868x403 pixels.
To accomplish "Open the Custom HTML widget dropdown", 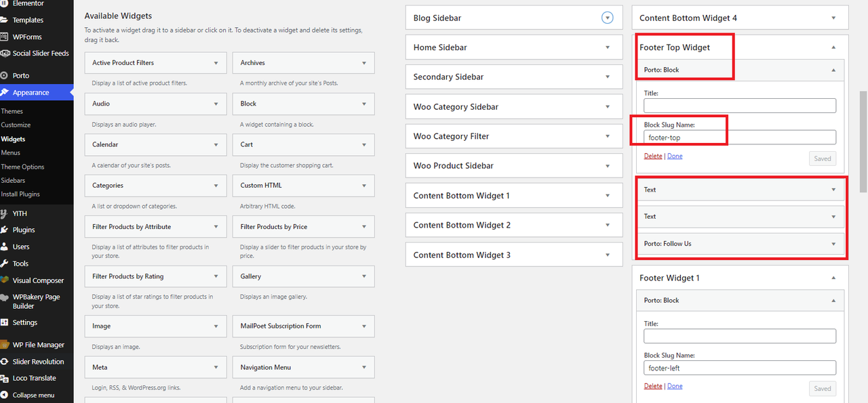I will point(364,186).
